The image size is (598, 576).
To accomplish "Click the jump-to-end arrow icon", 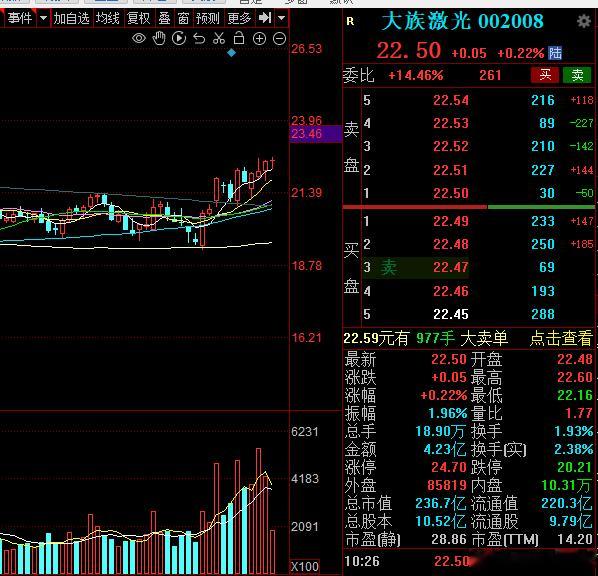I will [x=265, y=18].
